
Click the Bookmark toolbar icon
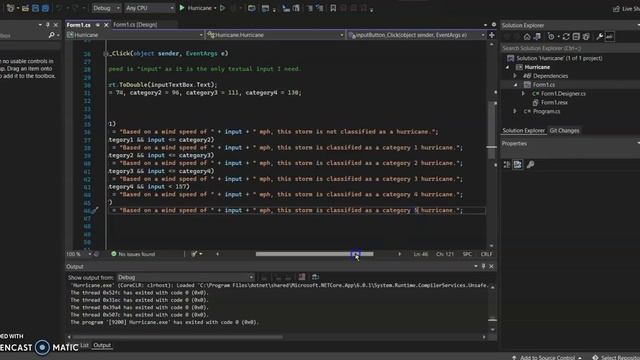tap(333, 8)
